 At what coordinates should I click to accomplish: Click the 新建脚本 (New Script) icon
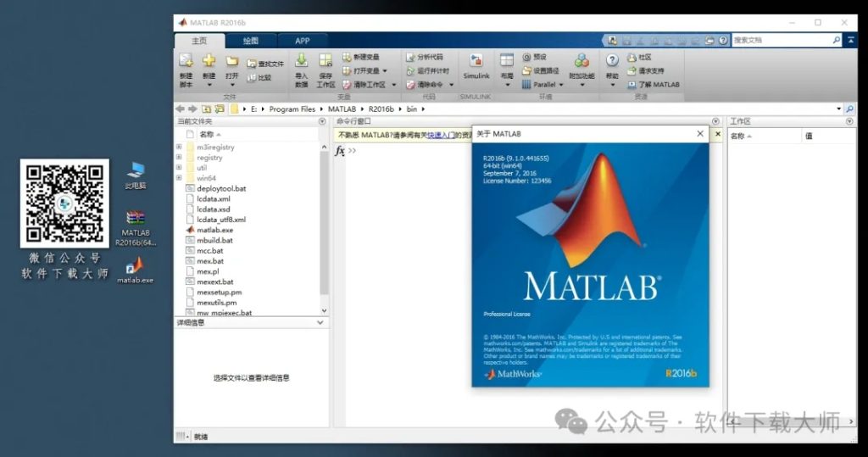[186, 62]
